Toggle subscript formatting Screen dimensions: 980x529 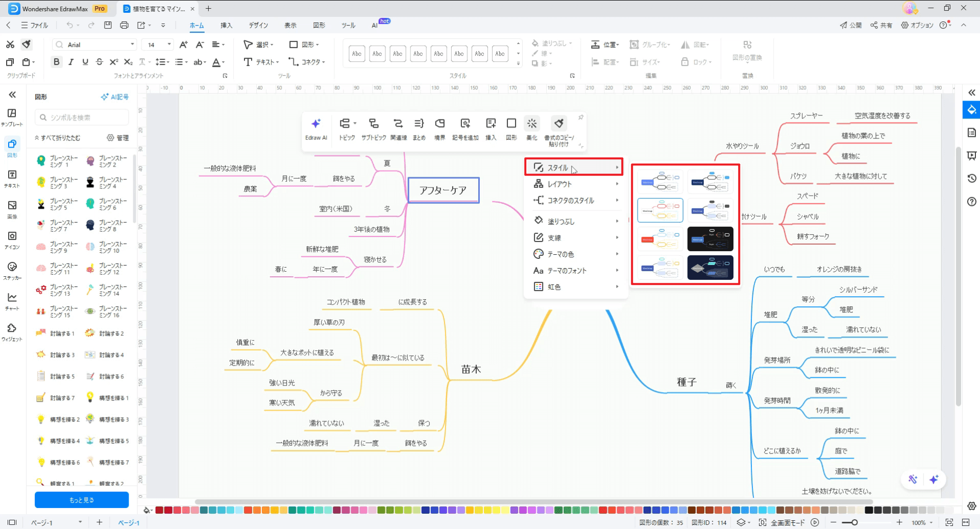tap(128, 62)
